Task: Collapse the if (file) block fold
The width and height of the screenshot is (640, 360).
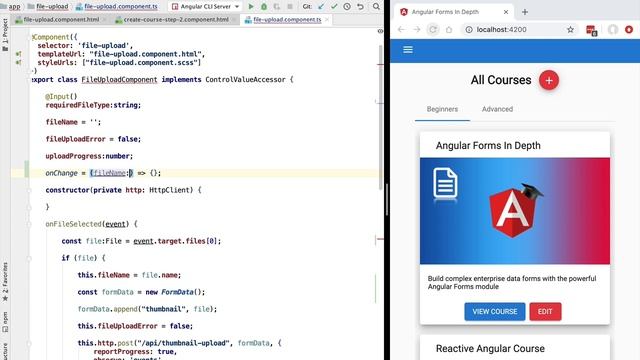Action: (x=29, y=258)
